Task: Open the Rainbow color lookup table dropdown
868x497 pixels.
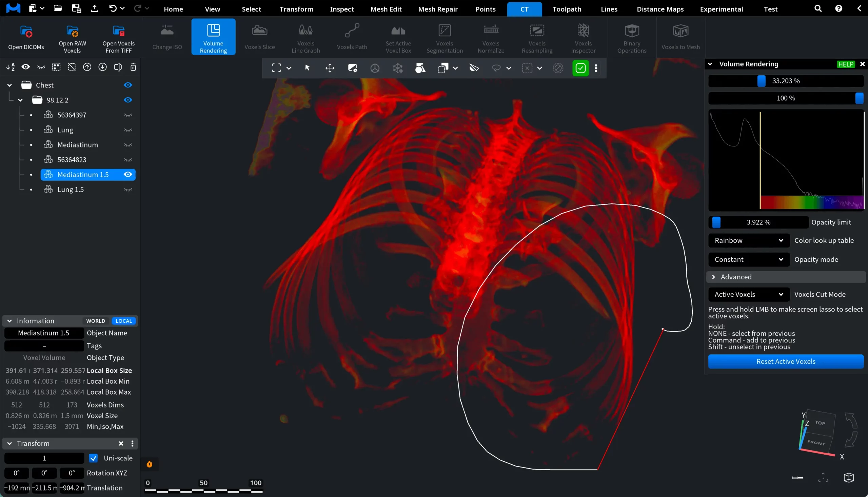Action: click(749, 240)
